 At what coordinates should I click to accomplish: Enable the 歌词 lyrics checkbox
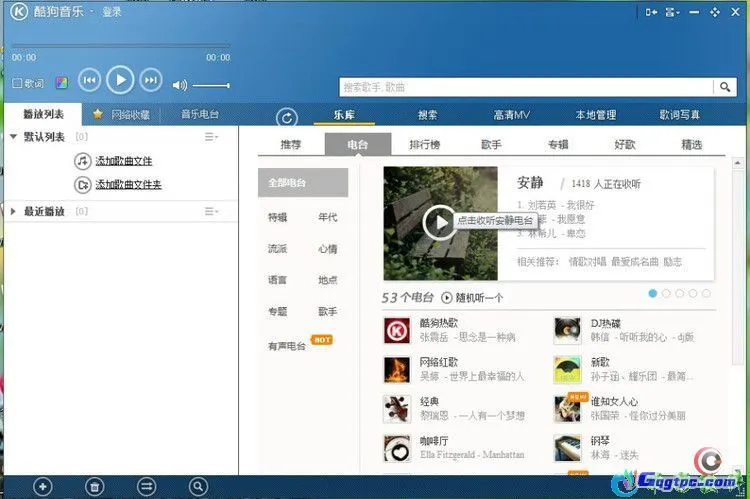17,83
